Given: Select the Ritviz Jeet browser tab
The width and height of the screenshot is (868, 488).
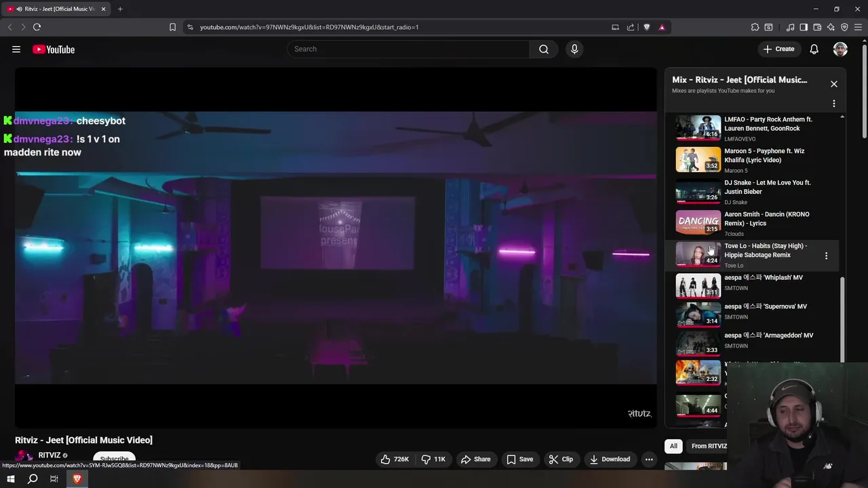Looking at the screenshot, I should pyautogui.click(x=57, y=9).
